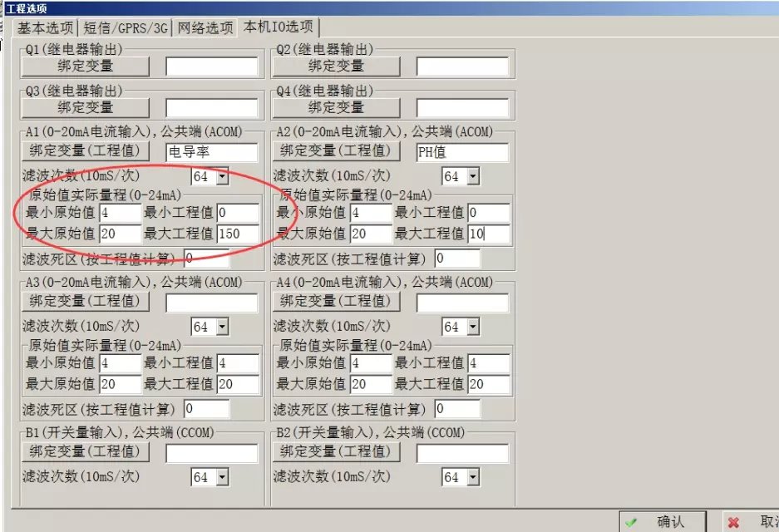
Task: Open A2 滤波次数 dropdown showing 64
Action: coord(472,176)
